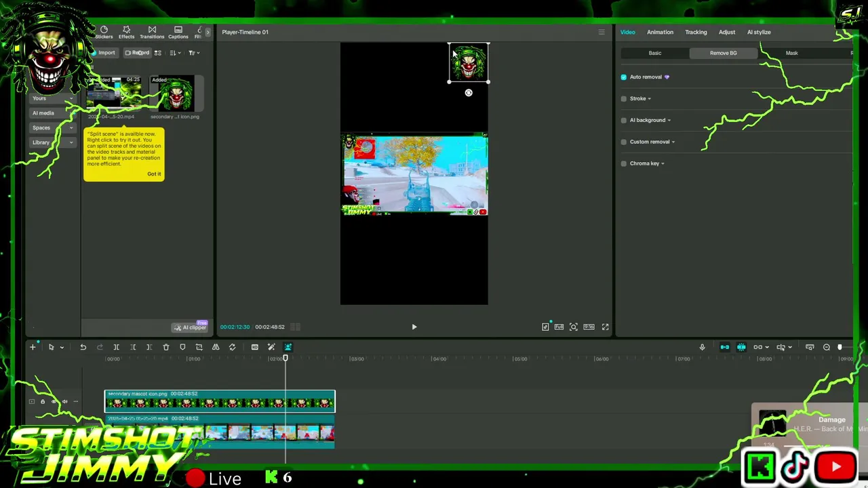Open the Effects panel

pyautogui.click(x=126, y=32)
